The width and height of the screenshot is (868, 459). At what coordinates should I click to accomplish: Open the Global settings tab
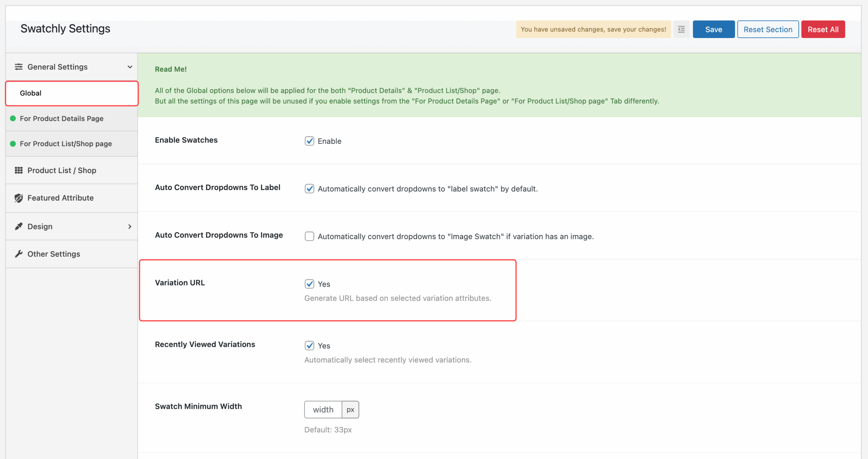(x=72, y=93)
